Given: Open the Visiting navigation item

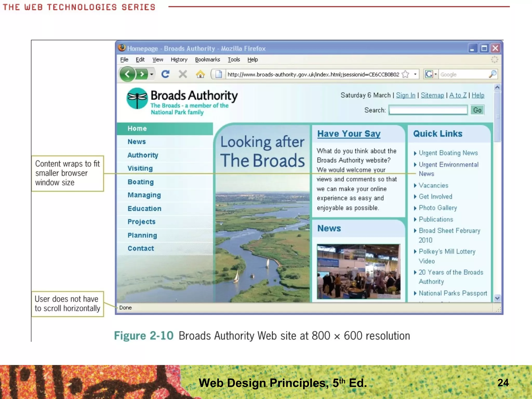Looking at the screenshot, I should [x=165, y=168].
